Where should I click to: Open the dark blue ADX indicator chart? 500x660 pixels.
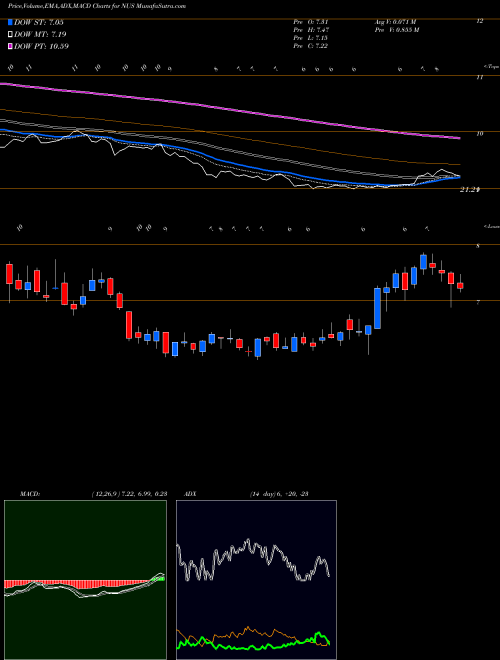click(x=256, y=580)
